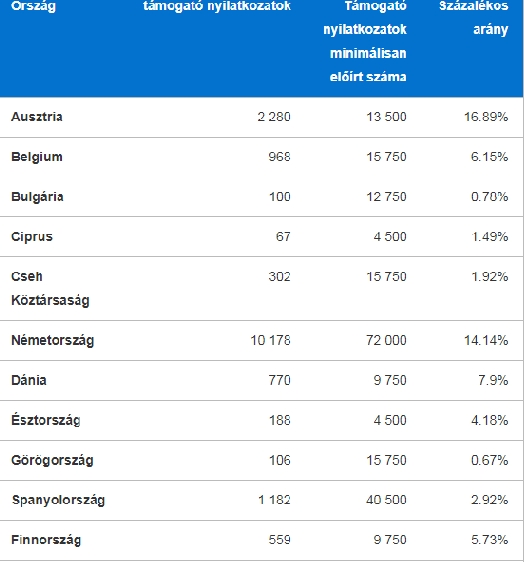Select the Görögország row label
This screenshot has width=524, height=562.
(x=52, y=460)
